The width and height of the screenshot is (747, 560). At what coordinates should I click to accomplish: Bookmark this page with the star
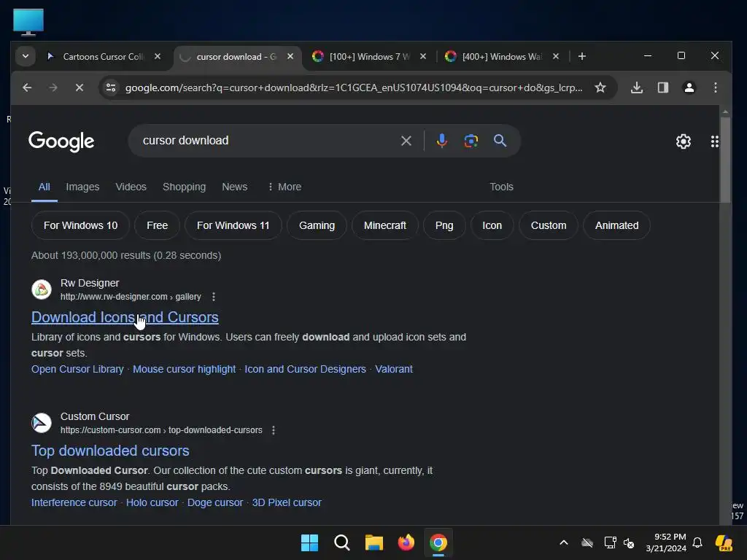600,87
